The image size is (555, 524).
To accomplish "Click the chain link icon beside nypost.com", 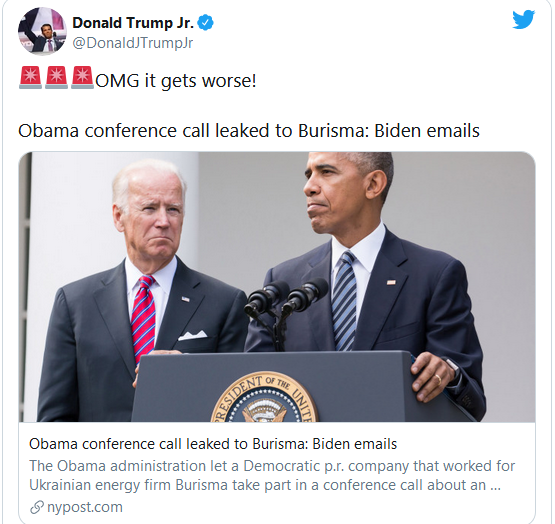I will pyautogui.click(x=37, y=507).
